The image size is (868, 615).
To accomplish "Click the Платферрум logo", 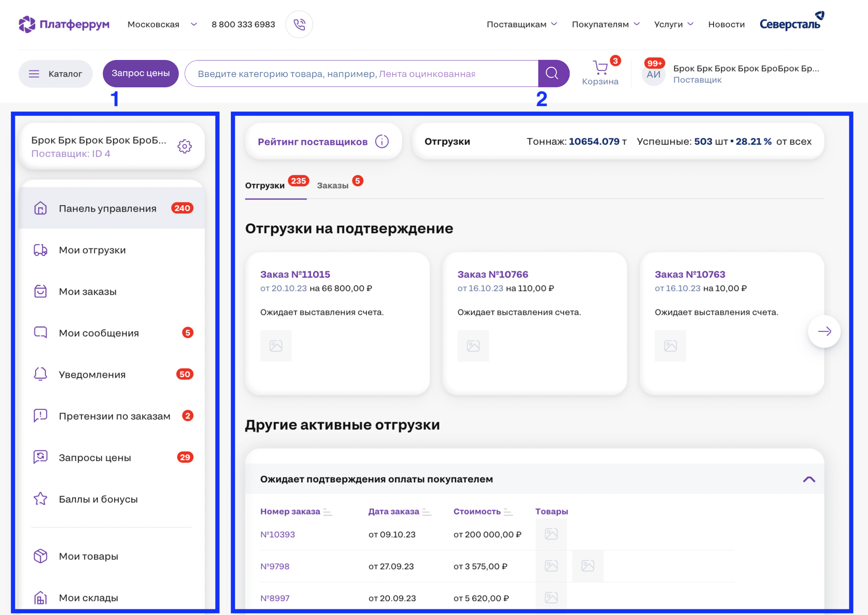I will pos(64,24).
